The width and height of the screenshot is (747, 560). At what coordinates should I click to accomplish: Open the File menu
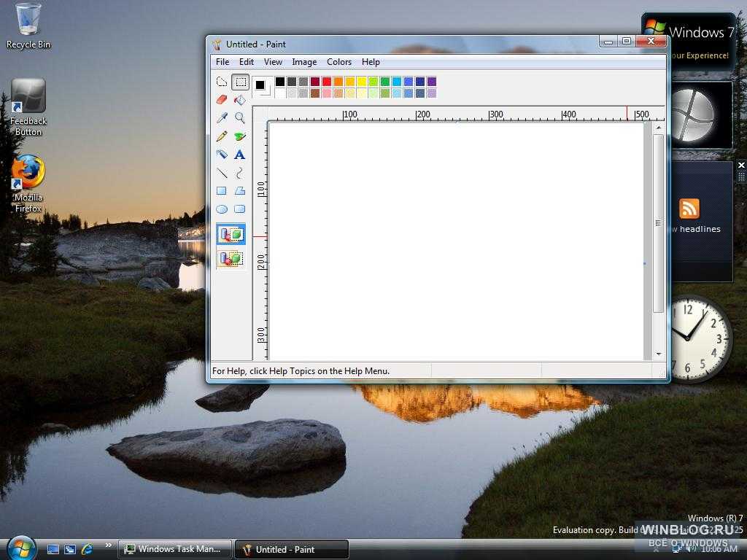222,62
